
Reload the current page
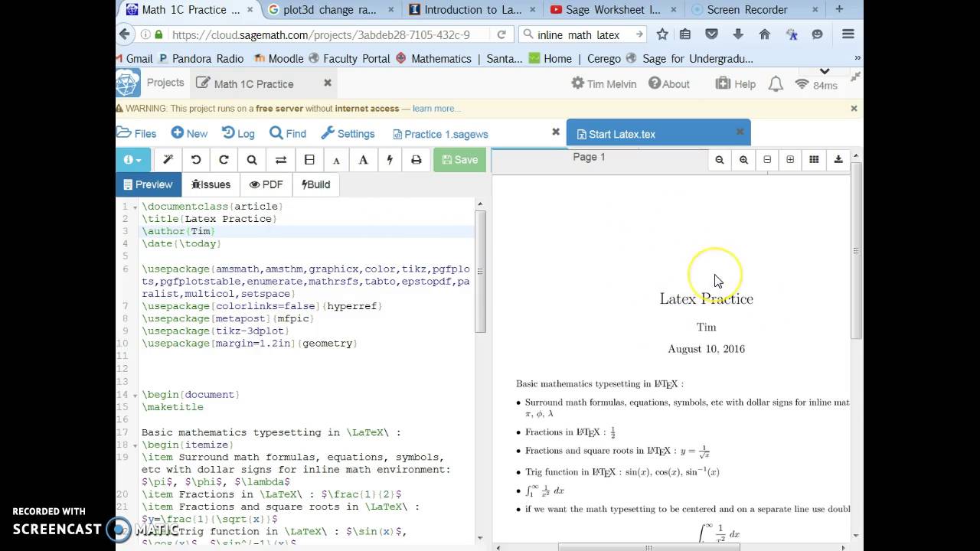pos(501,34)
